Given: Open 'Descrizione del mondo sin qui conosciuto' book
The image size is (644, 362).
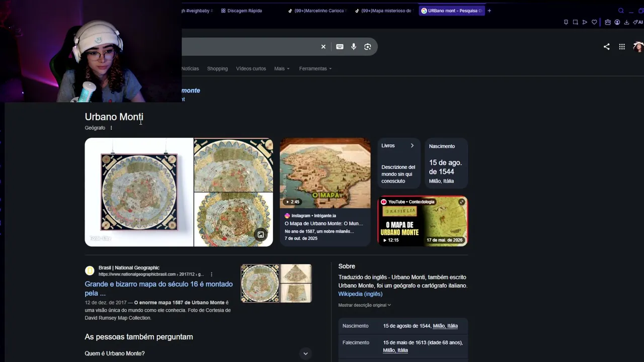Looking at the screenshot, I should pyautogui.click(x=398, y=174).
